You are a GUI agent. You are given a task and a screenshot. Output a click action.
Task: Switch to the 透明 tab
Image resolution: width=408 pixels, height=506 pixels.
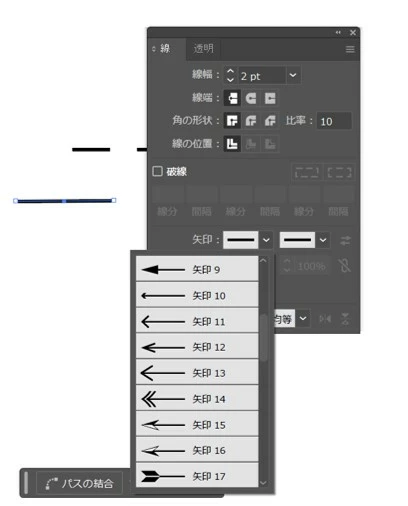click(x=204, y=49)
